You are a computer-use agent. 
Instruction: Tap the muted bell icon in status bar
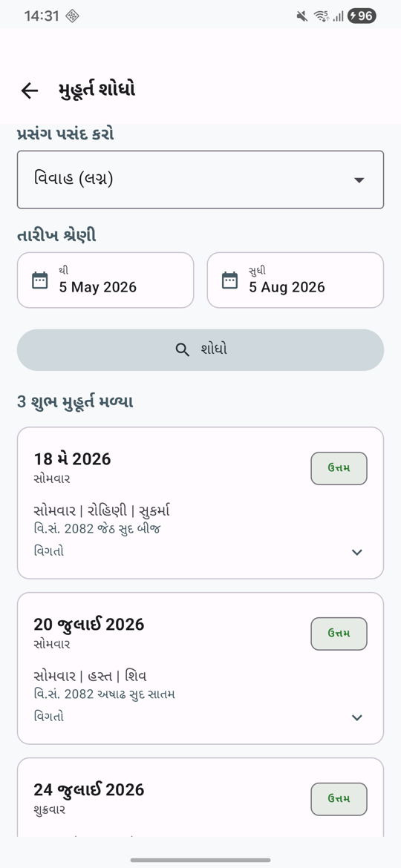[301, 16]
